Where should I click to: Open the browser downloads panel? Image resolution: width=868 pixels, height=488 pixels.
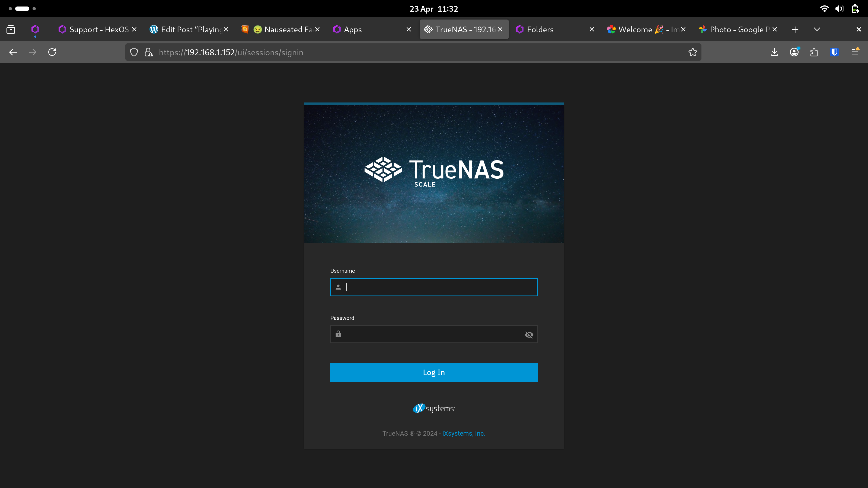pyautogui.click(x=774, y=52)
